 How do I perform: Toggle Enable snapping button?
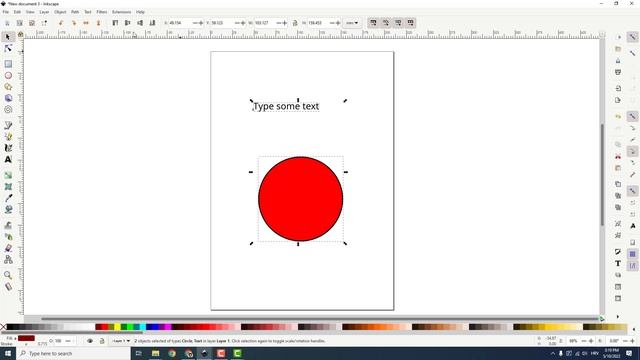[x=633, y=37]
